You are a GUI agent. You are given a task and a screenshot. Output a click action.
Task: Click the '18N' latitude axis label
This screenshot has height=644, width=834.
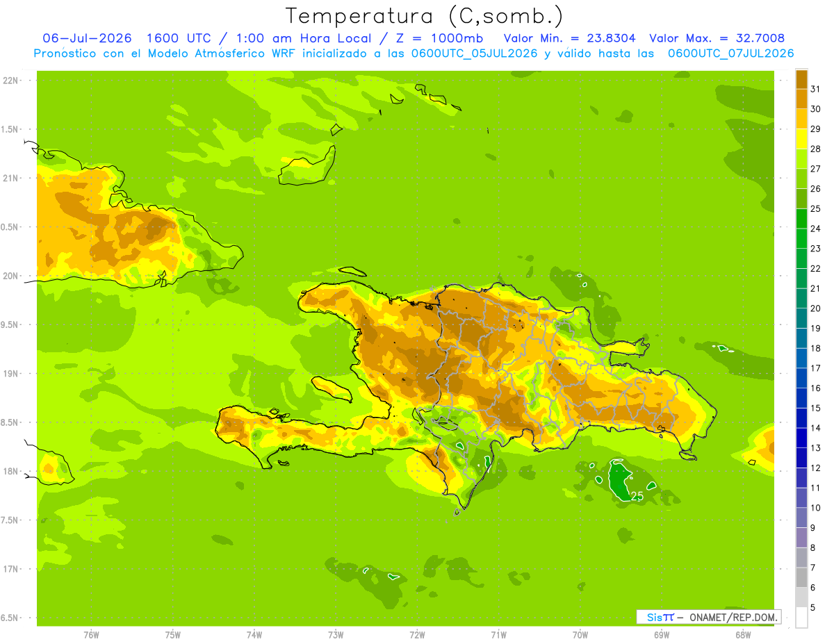12,471
